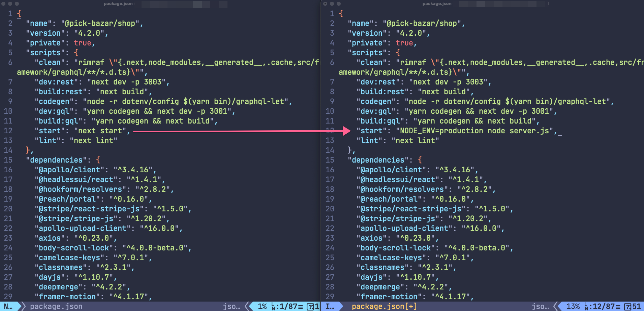644x311 pixels.
Task: Click "@reach/portal" in the left window
Action: point(67,199)
